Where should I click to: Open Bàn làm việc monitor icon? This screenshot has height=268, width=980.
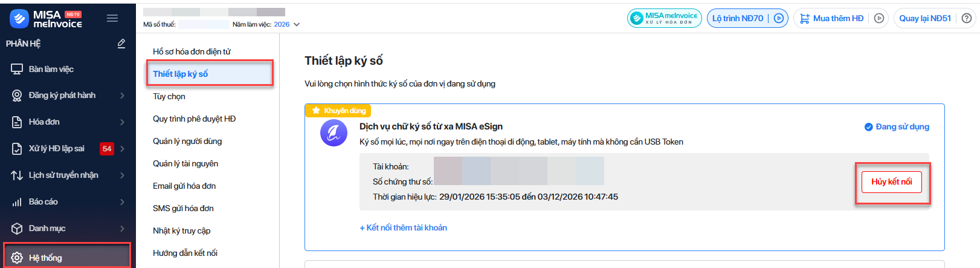tap(17, 69)
